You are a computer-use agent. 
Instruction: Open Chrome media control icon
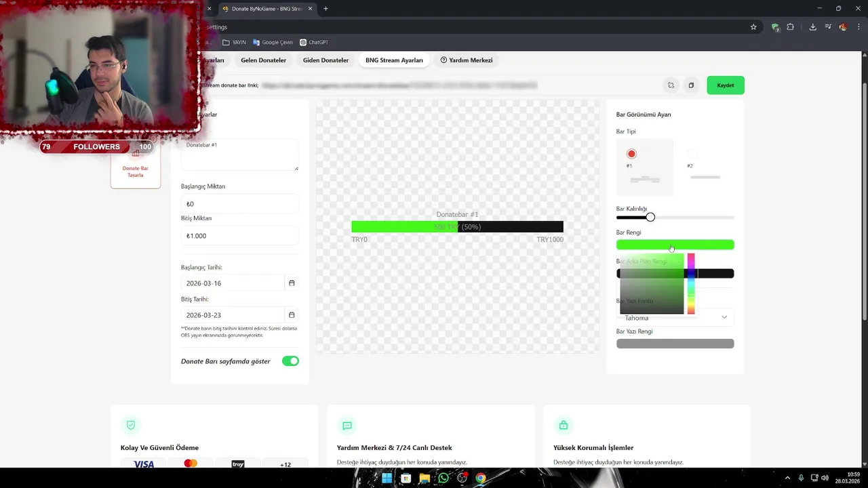coord(828,27)
